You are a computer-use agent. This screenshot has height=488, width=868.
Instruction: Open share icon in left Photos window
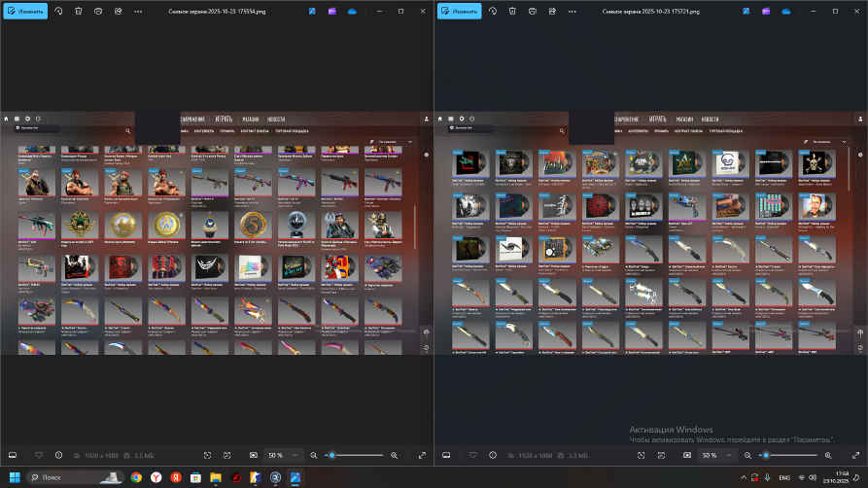(x=119, y=11)
